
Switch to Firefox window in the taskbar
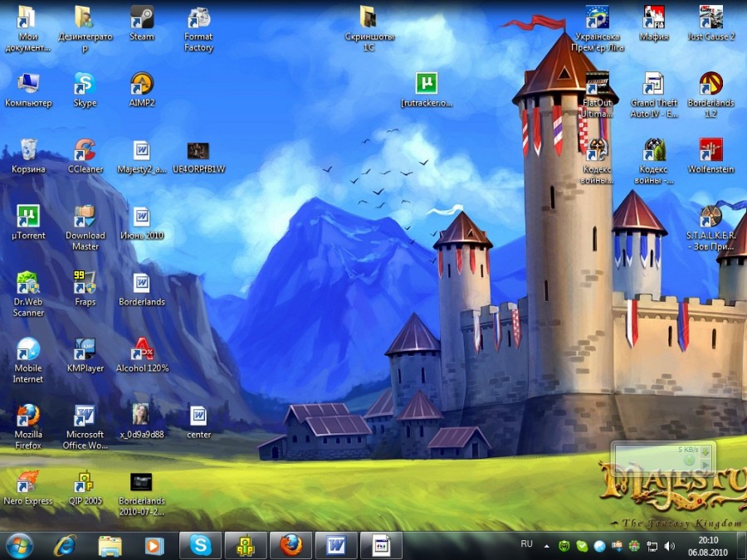290,546
